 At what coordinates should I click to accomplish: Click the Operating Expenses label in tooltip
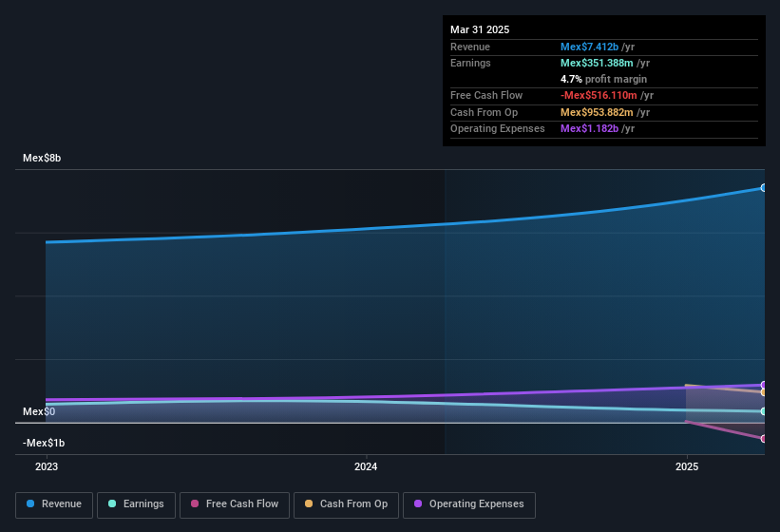(498, 129)
